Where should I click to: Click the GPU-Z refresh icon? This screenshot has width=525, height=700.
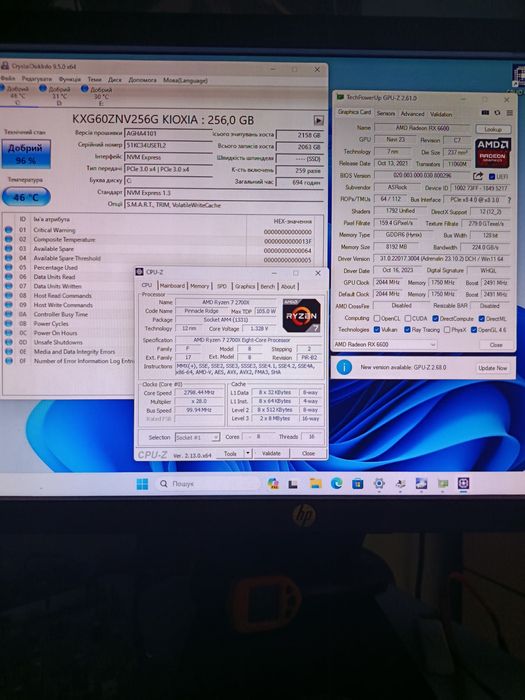tap(497, 113)
